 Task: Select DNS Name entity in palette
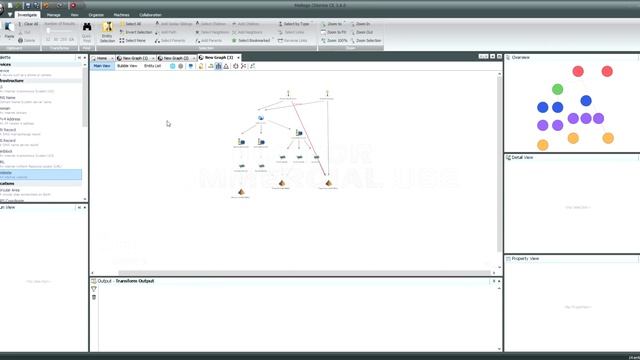point(41,100)
